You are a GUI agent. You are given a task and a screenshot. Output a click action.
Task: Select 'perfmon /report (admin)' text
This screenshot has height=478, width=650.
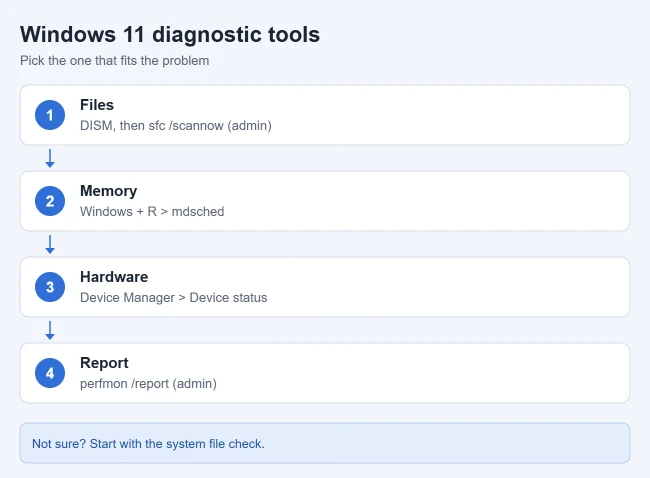[x=148, y=383]
